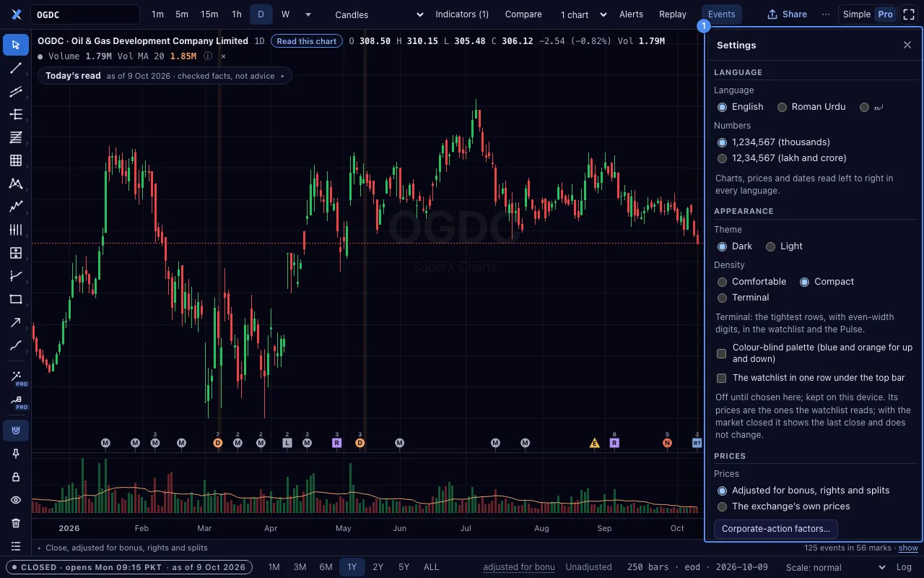The width and height of the screenshot is (924, 578).
Task: Lock all drawings with padlock icon
Action: (16, 477)
